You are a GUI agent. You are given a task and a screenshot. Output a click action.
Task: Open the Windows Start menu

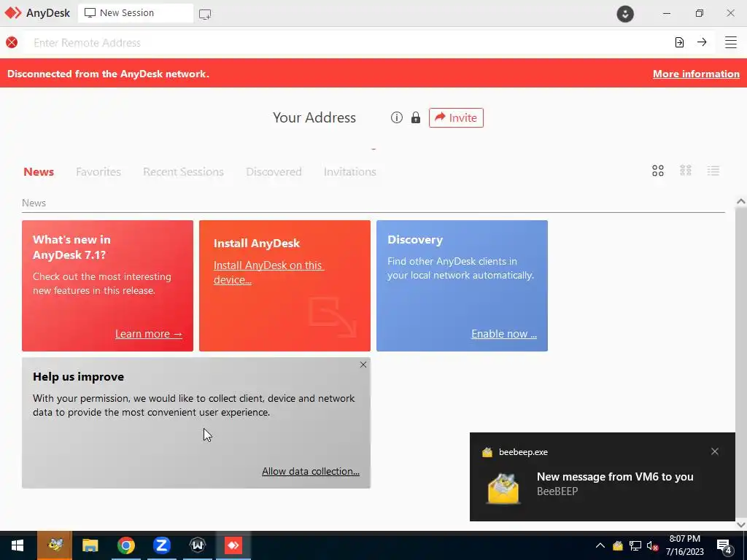click(18, 545)
